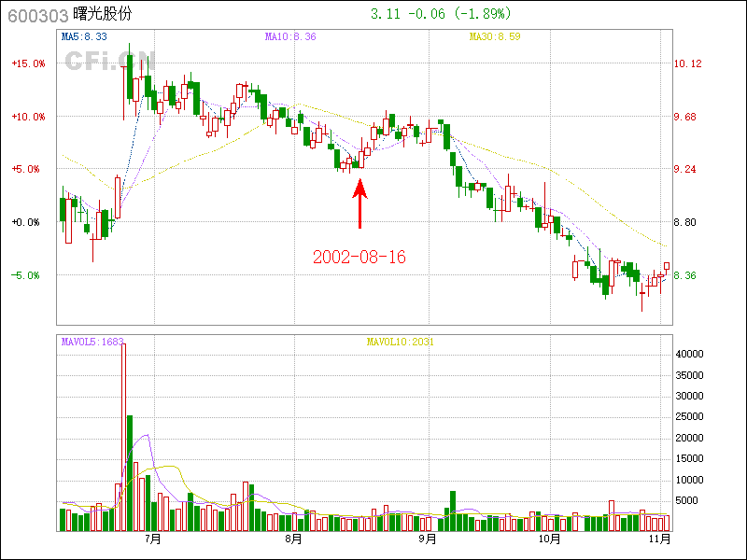Select the MA5:8.33 indicator label
The height and width of the screenshot is (560, 747).
point(84,37)
